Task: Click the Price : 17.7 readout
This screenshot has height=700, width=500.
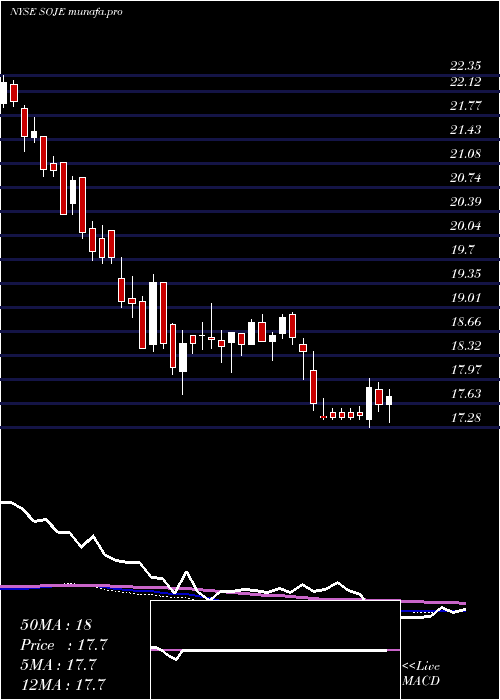Action: (x=64, y=645)
